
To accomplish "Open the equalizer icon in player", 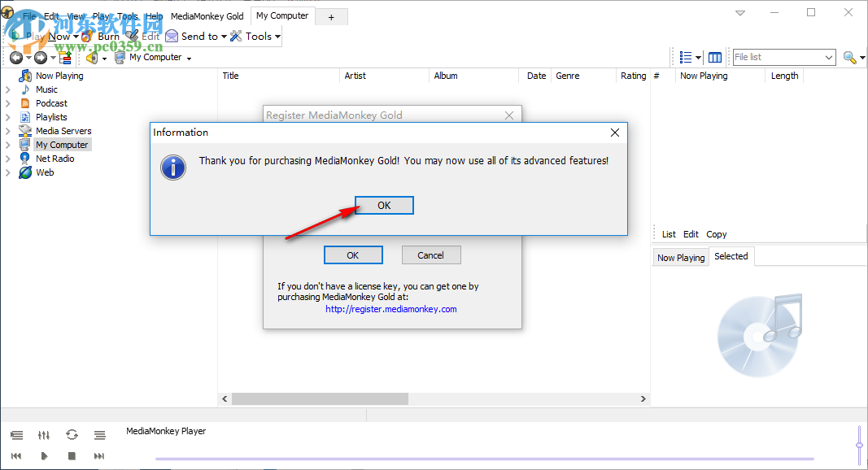I will (44, 435).
